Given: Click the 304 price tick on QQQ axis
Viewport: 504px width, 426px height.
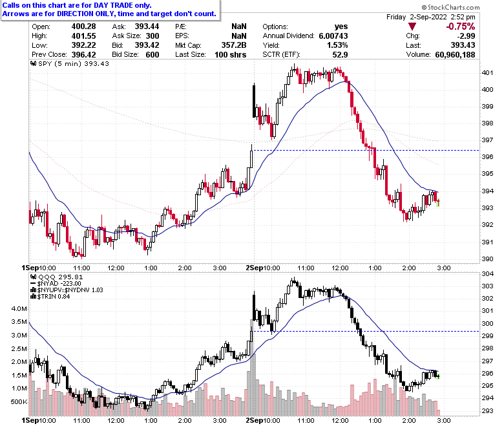Looking at the screenshot, I should point(487,274).
